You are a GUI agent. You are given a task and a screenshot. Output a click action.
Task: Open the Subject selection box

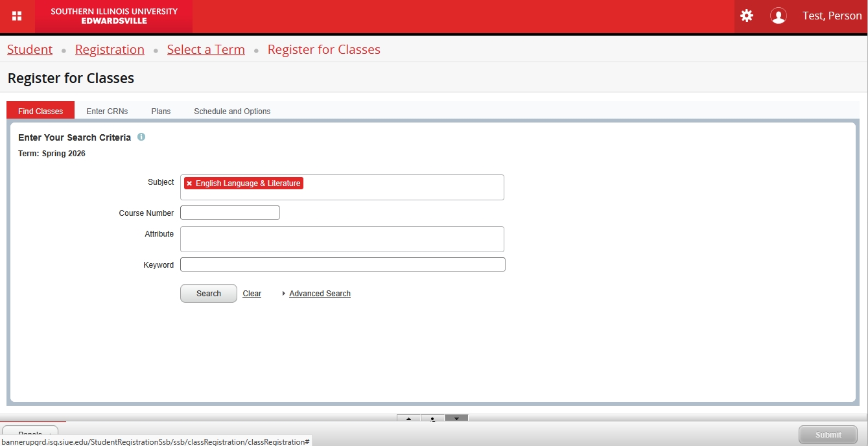point(402,187)
